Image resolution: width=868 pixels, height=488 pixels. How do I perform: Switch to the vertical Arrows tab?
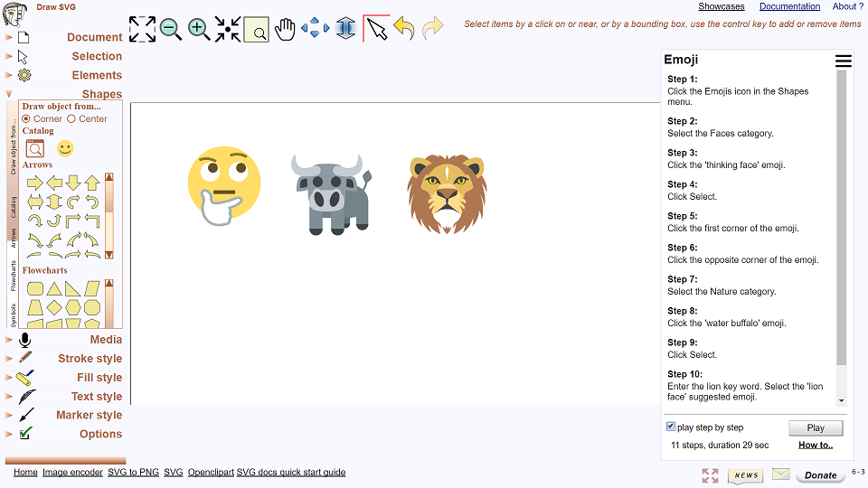(14, 237)
